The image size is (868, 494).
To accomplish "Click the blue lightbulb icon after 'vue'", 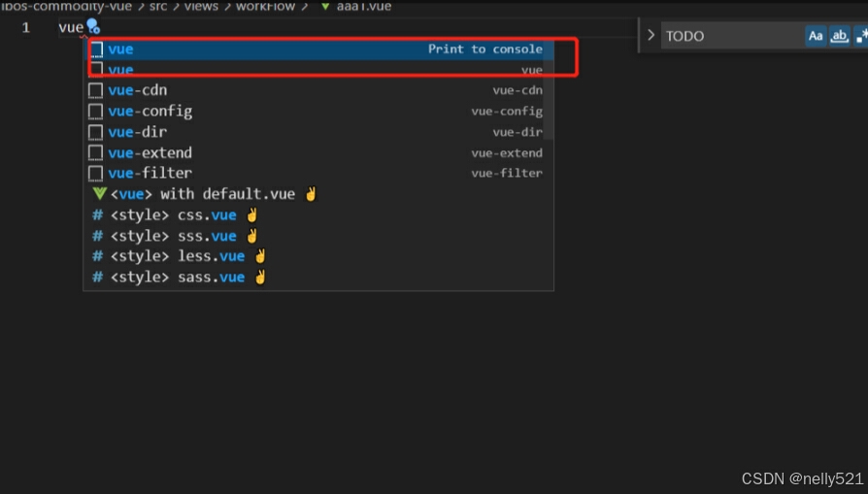I will point(93,26).
